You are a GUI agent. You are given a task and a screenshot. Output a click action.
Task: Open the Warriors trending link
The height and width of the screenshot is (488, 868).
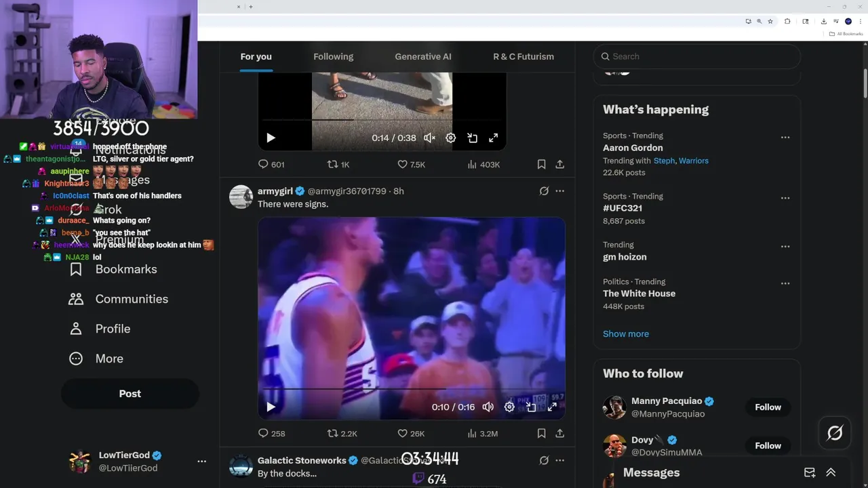pos(694,161)
